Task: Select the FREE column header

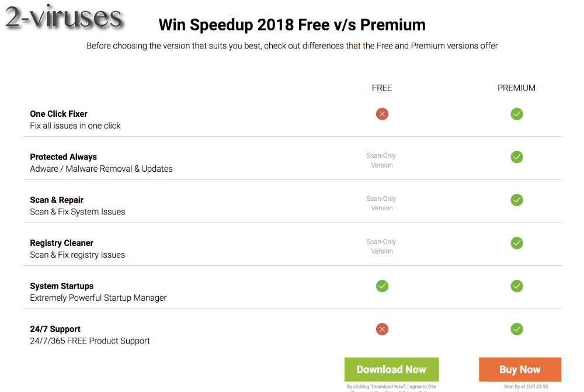Action: tap(382, 88)
